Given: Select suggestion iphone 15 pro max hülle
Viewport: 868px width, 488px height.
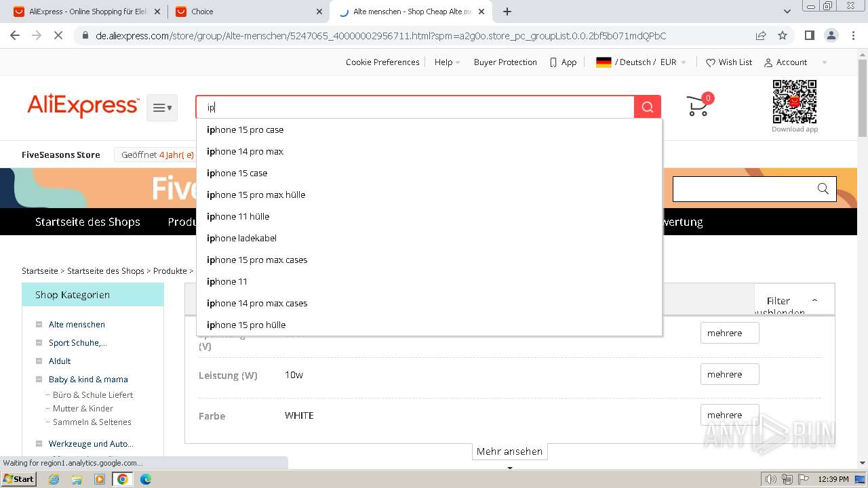Looking at the screenshot, I should [429, 195].
